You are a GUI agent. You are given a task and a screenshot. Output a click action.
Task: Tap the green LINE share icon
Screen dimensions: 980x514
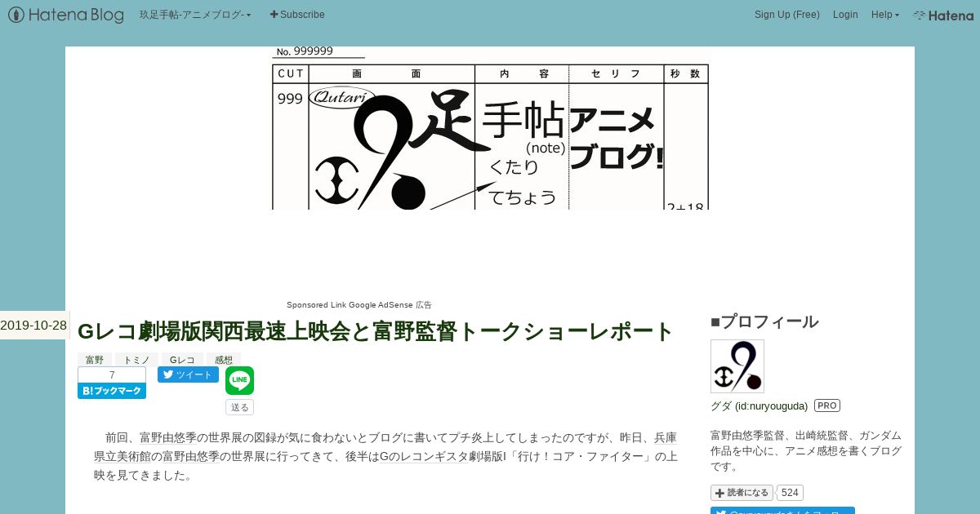(x=239, y=380)
